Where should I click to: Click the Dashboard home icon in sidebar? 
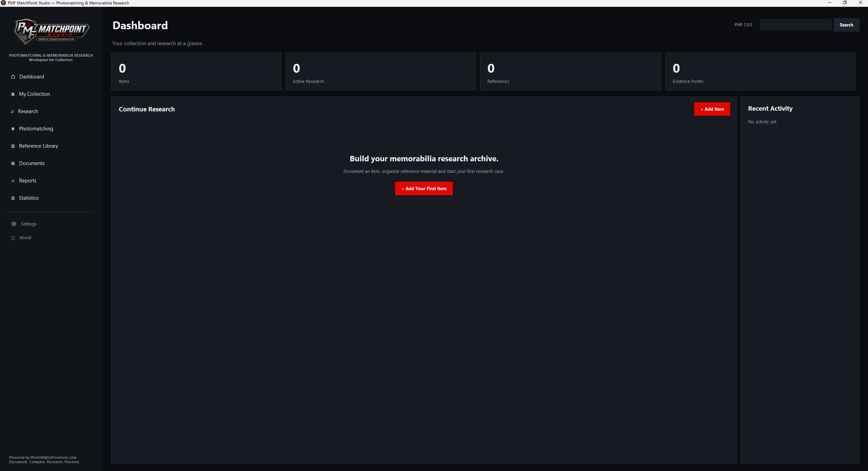(x=13, y=77)
